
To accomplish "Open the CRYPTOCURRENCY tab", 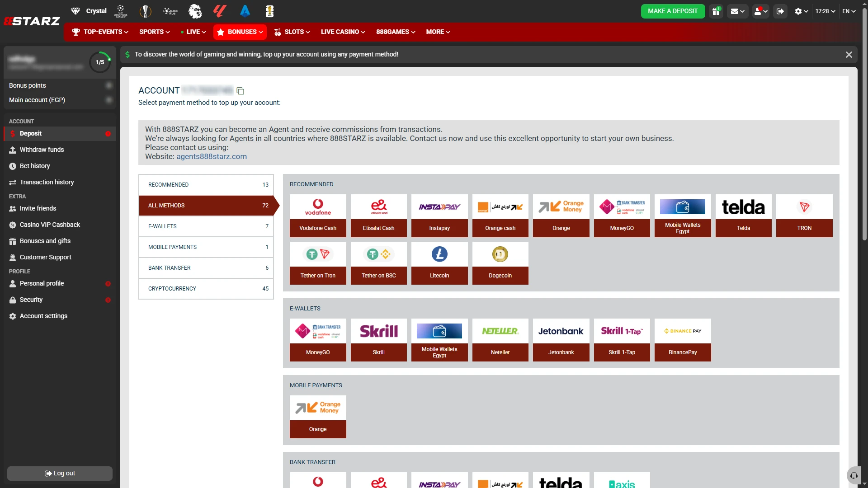I will pos(206,289).
